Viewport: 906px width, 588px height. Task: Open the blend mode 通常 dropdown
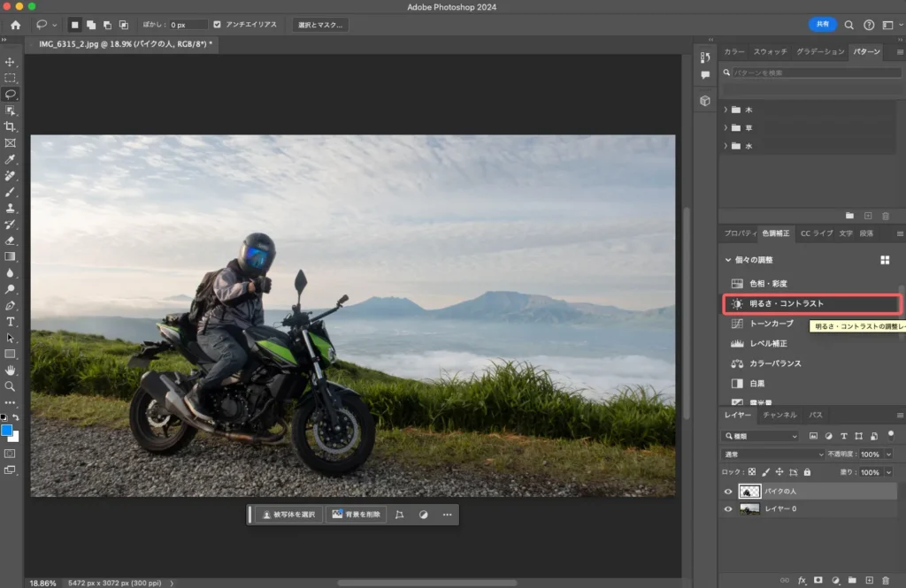click(772, 454)
